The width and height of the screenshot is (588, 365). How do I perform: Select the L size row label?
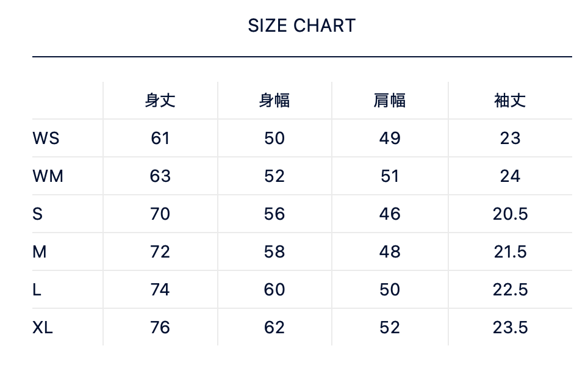tap(37, 290)
